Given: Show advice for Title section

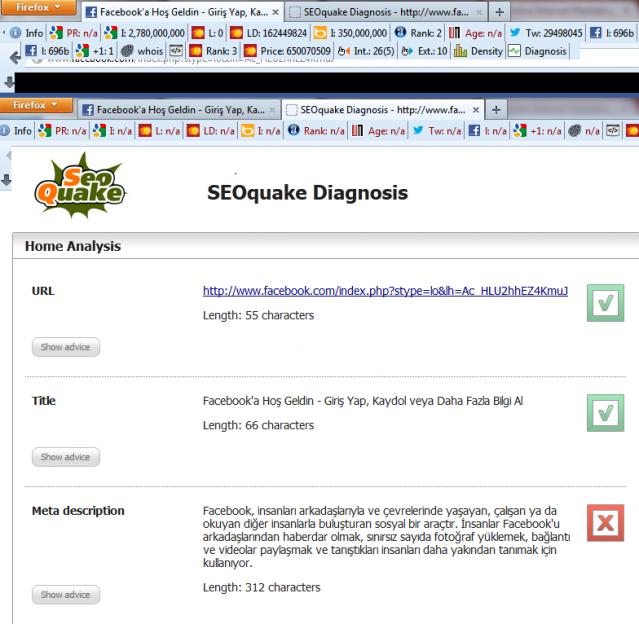Looking at the screenshot, I should (x=66, y=457).
